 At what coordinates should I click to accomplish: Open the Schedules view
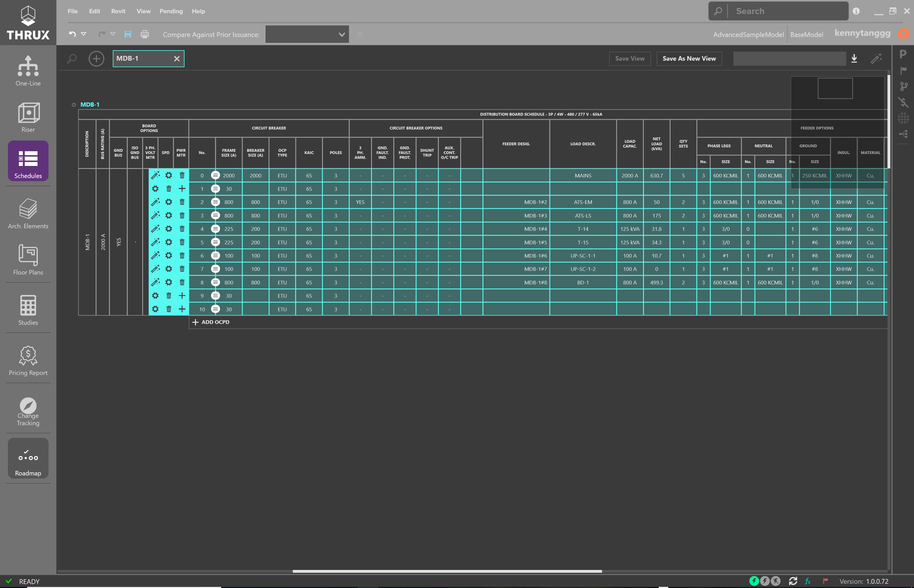click(28, 161)
